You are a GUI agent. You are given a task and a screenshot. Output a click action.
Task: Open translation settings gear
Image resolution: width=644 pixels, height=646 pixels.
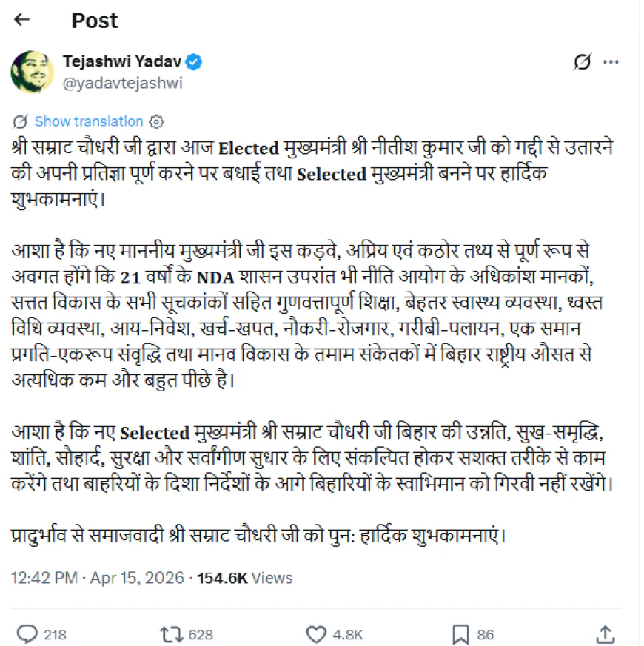(x=156, y=121)
